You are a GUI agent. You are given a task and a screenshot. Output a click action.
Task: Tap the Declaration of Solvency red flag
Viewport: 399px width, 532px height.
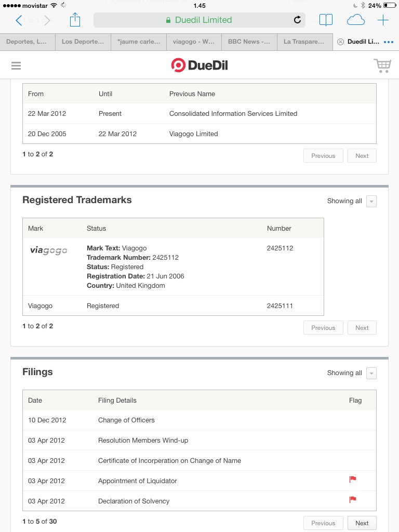click(353, 500)
